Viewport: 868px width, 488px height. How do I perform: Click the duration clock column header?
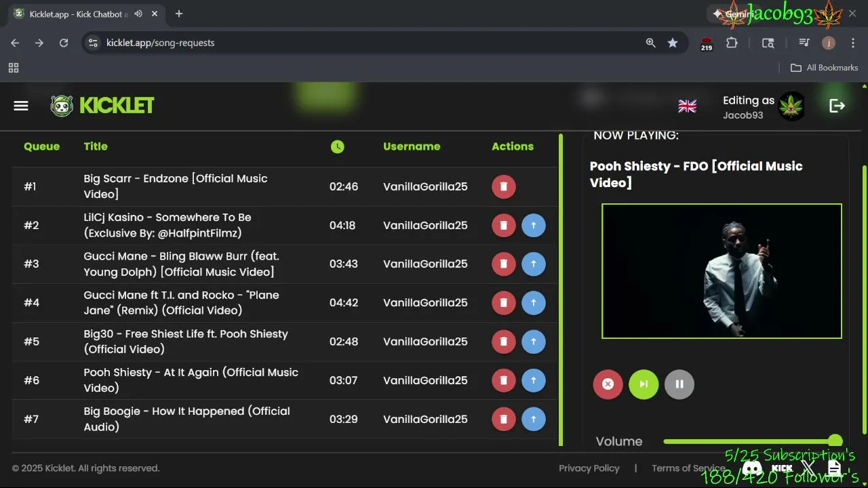coord(338,146)
